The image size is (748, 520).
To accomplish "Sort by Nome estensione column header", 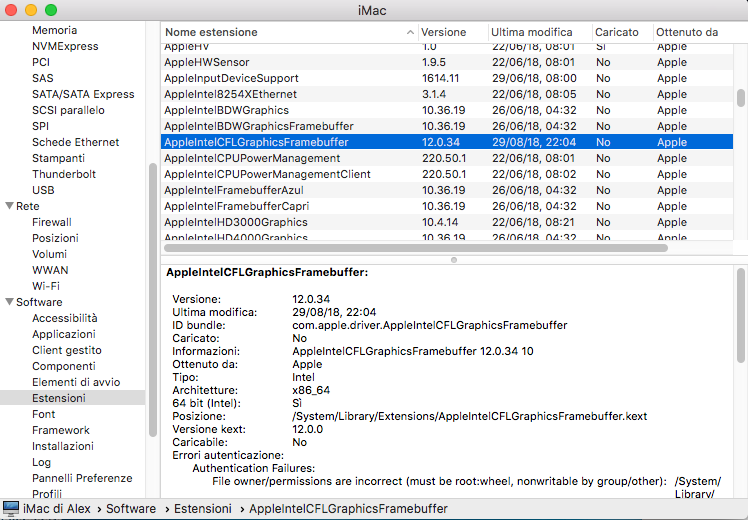I will coord(289,32).
